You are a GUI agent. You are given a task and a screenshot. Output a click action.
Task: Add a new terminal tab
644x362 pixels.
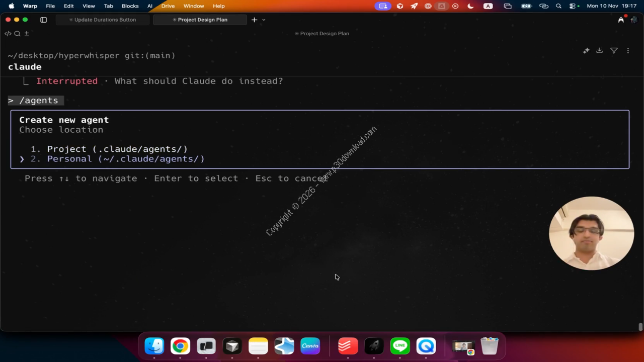(x=254, y=20)
